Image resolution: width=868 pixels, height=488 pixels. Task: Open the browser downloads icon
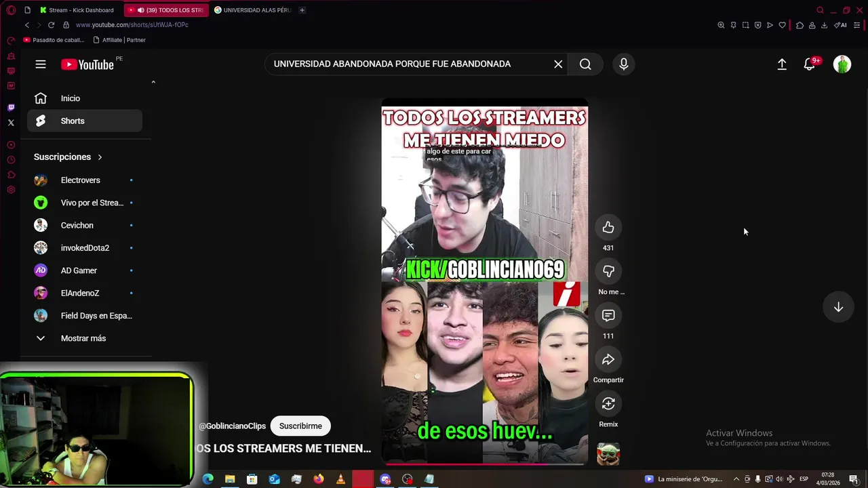824,25
